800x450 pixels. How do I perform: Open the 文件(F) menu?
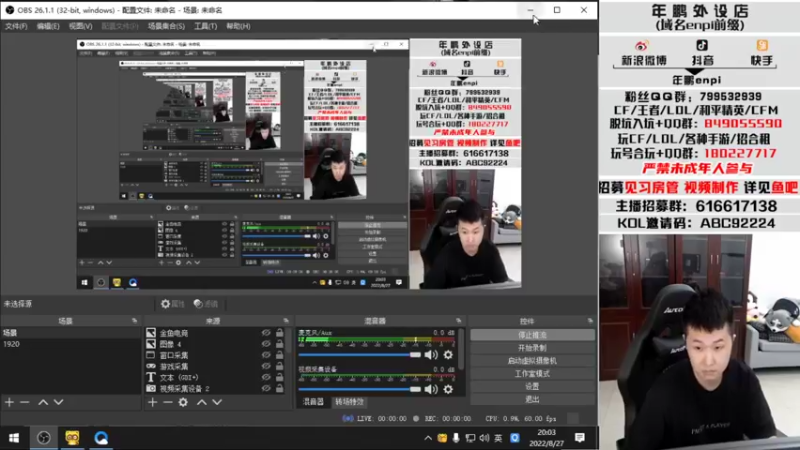point(16,26)
